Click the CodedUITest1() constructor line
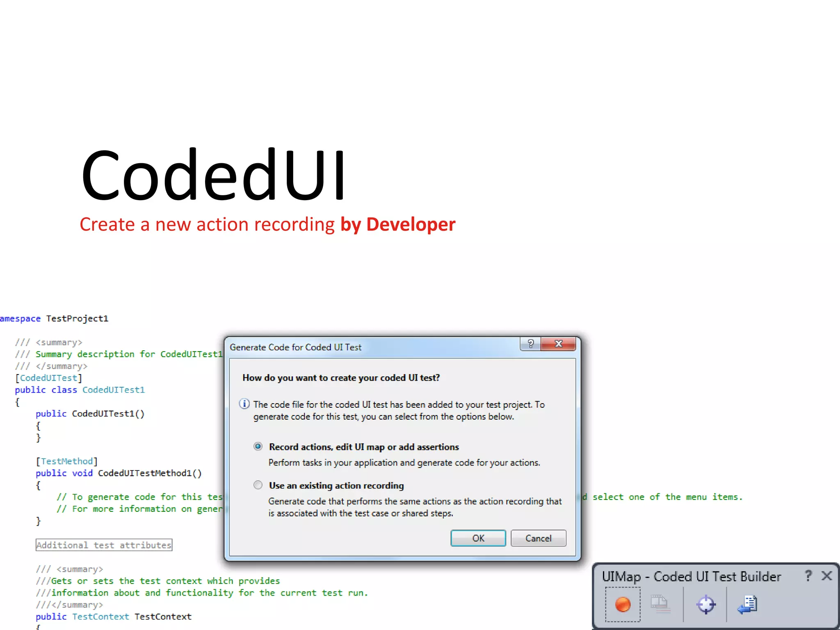Screen dimensions: 840x630 pyautogui.click(x=90, y=413)
